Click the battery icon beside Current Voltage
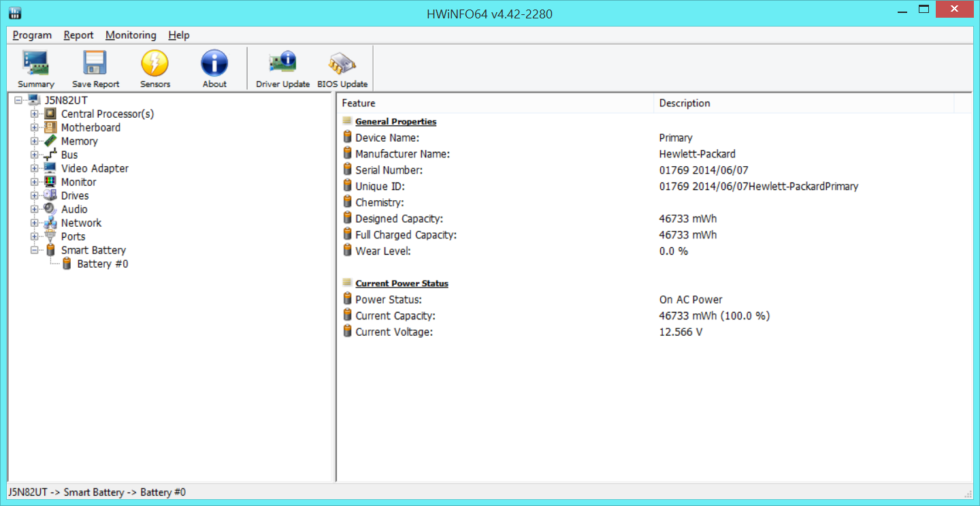This screenshot has width=980, height=506. click(347, 332)
